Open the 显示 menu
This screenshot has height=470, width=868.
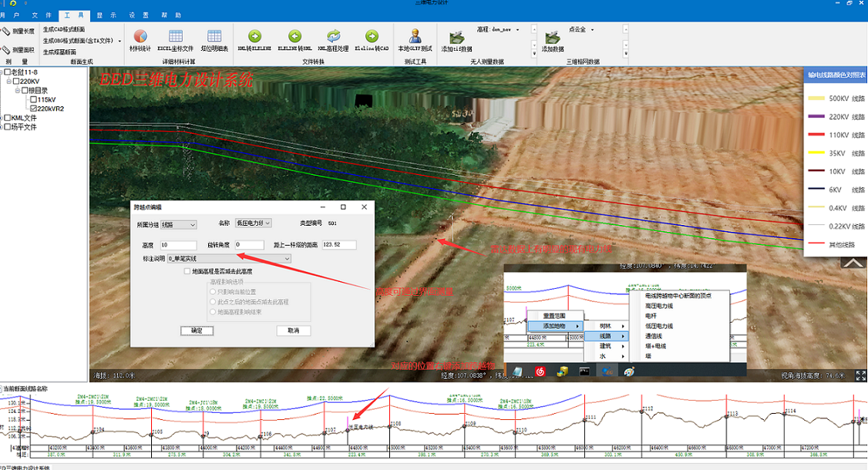tap(106, 15)
